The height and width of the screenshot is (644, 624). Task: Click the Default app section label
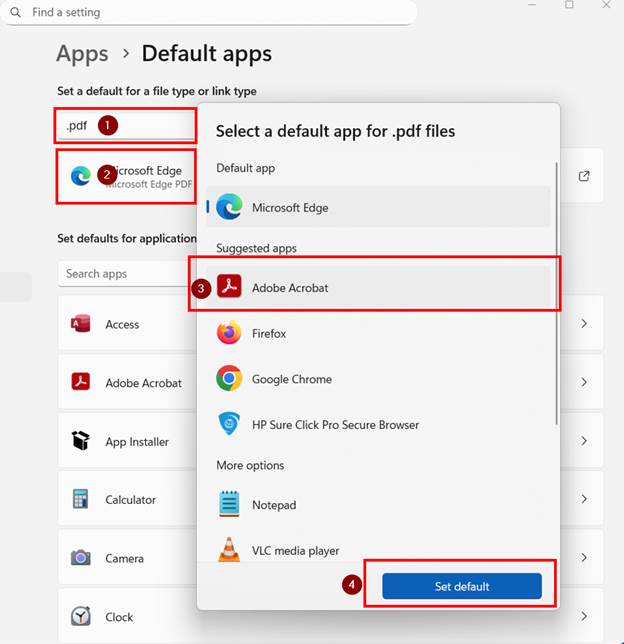click(x=245, y=168)
